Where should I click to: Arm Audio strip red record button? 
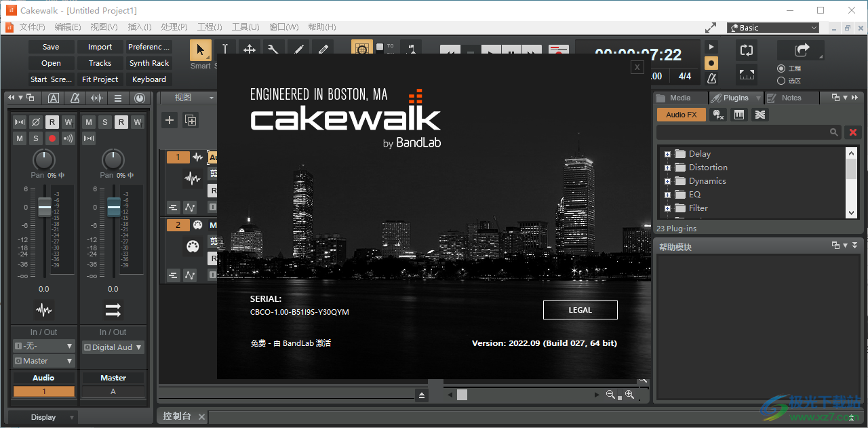[52, 138]
